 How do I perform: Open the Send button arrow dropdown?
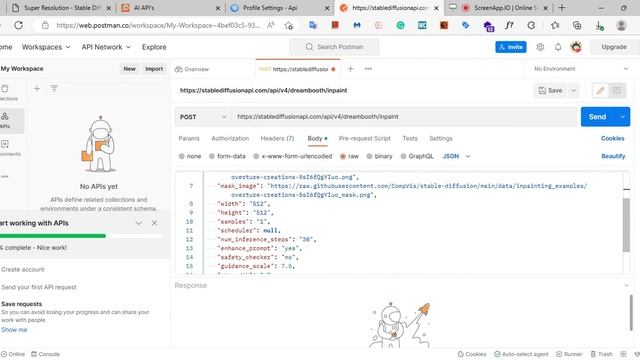622,117
